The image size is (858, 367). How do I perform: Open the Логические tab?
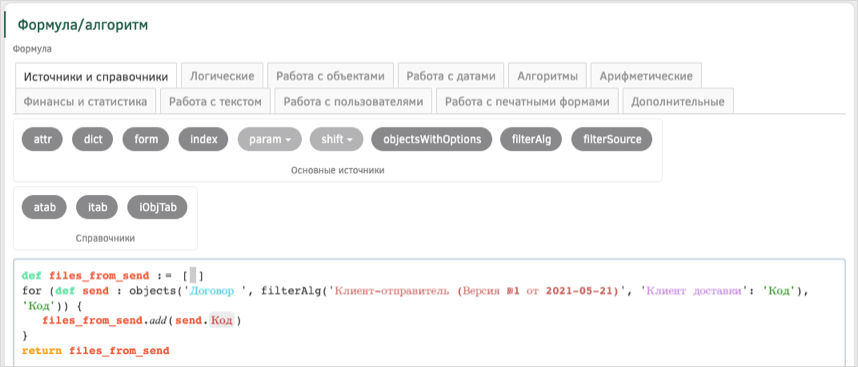coord(222,76)
